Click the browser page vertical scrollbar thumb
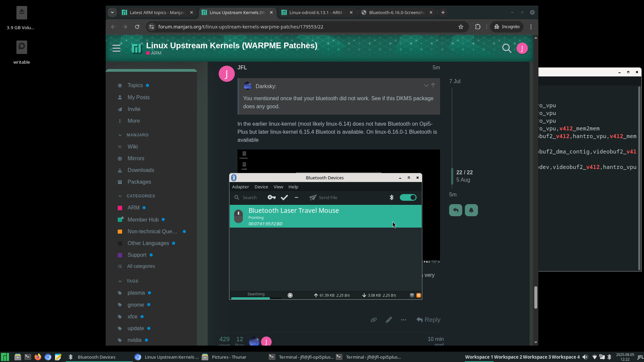 coord(536,297)
